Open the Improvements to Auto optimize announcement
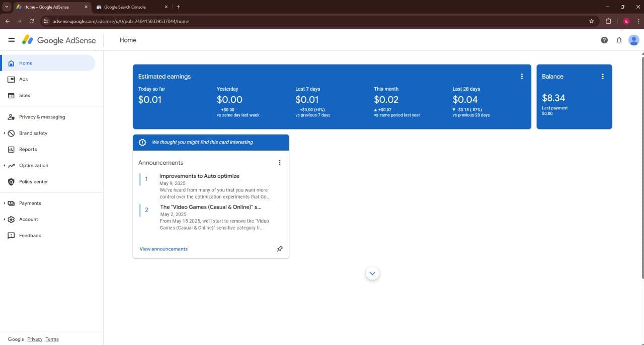 click(199, 176)
